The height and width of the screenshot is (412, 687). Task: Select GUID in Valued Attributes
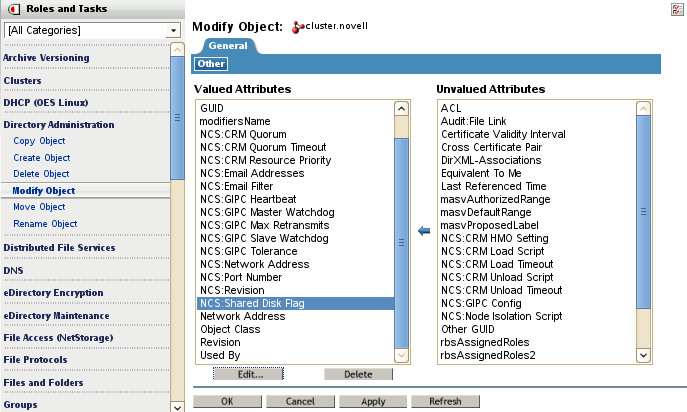[x=295, y=108]
